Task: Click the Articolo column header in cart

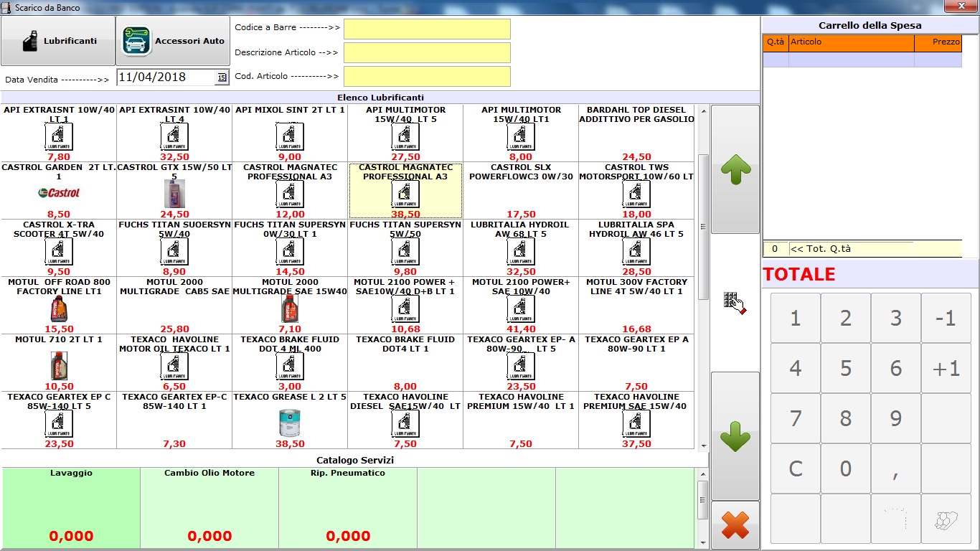Action: coord(852,42)
